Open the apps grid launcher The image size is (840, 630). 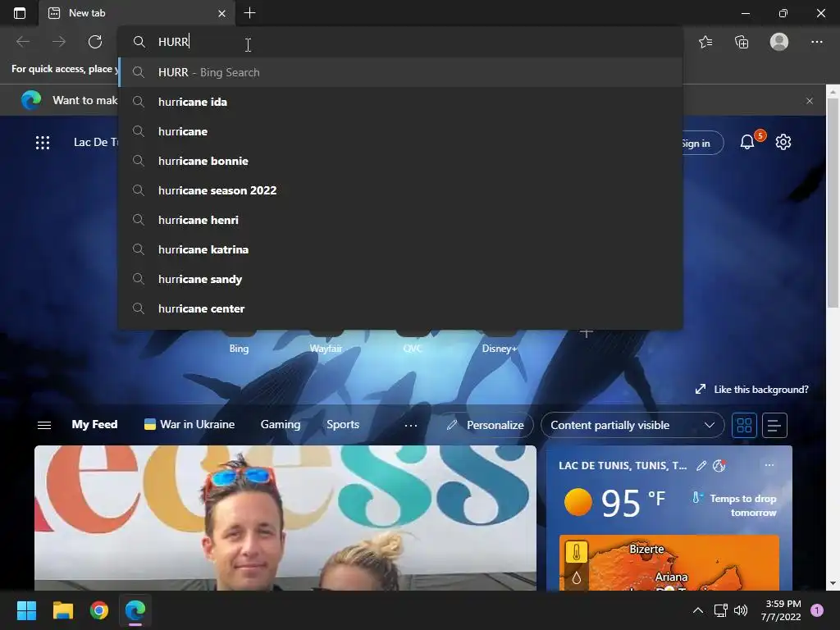(43, 143)
